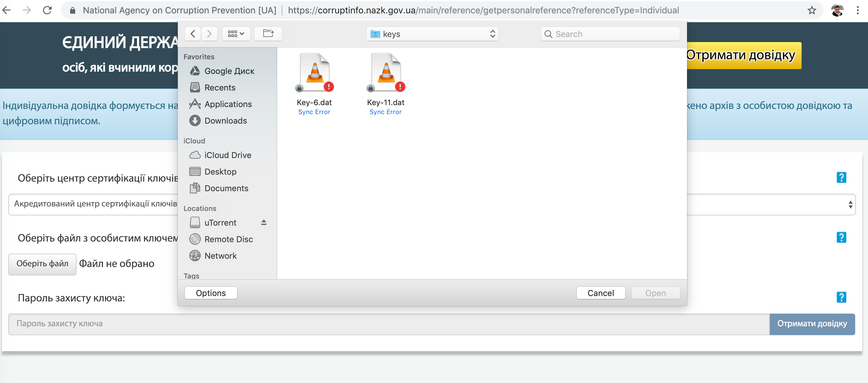The width and height of the screenshot is (868, 383).
Task: Click help icon beside key password field
Action: point(841,297)
